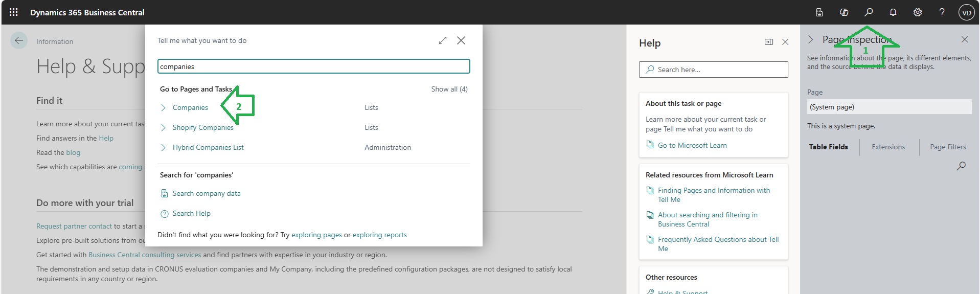Screen dimensions: 980x294
Task: Show all (4) page results
Action: [x=449, y=89]
